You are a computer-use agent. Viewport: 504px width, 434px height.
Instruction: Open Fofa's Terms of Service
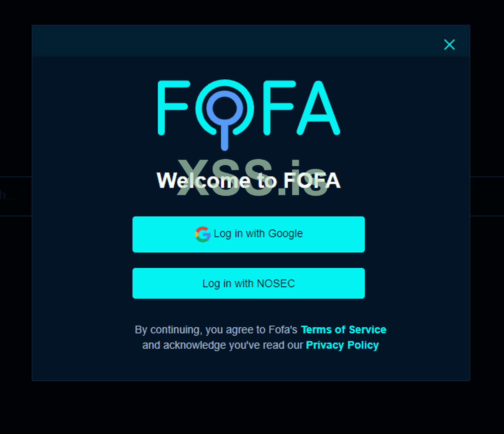click(x=343, y=330)
